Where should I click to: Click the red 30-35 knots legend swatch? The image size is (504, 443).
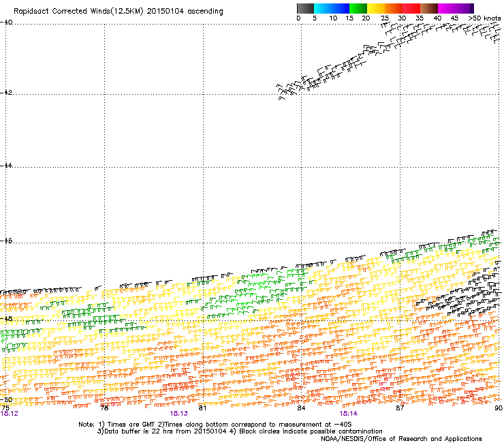pos(411,8)
